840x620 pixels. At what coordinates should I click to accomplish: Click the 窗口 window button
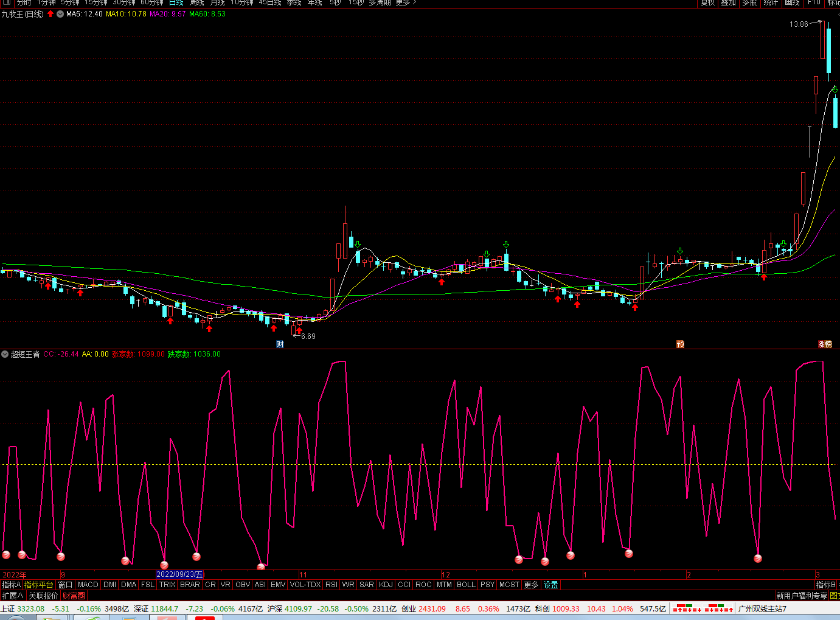(x=66, y=585)
